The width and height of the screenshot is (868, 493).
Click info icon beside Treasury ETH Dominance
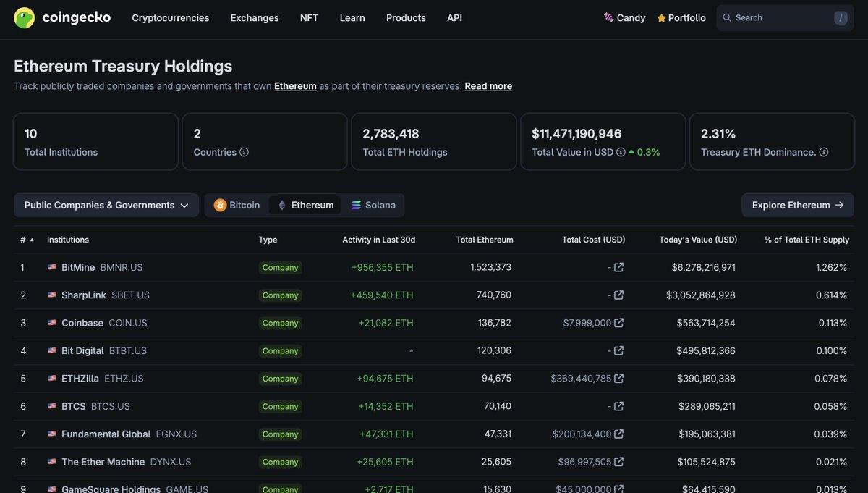[x=824, y=152]
